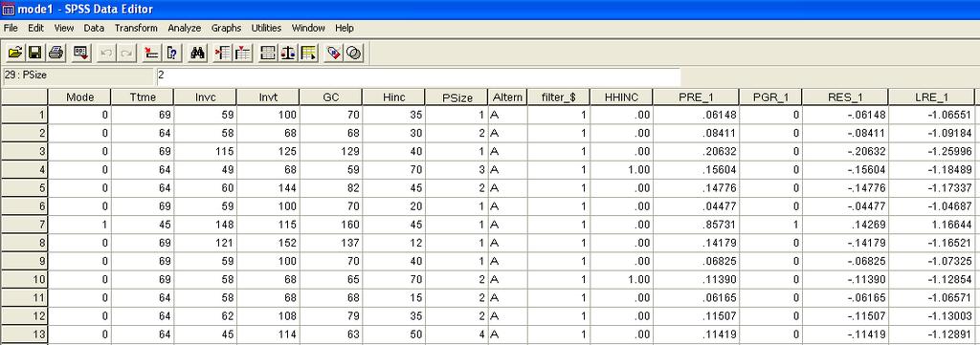Open file with the folder icon
This screenshot has width=980, height=345.
15,53
